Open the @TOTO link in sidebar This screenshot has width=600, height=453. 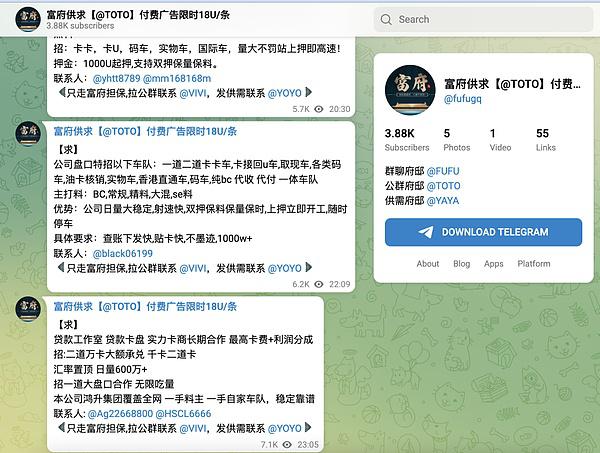coord(443,186)
